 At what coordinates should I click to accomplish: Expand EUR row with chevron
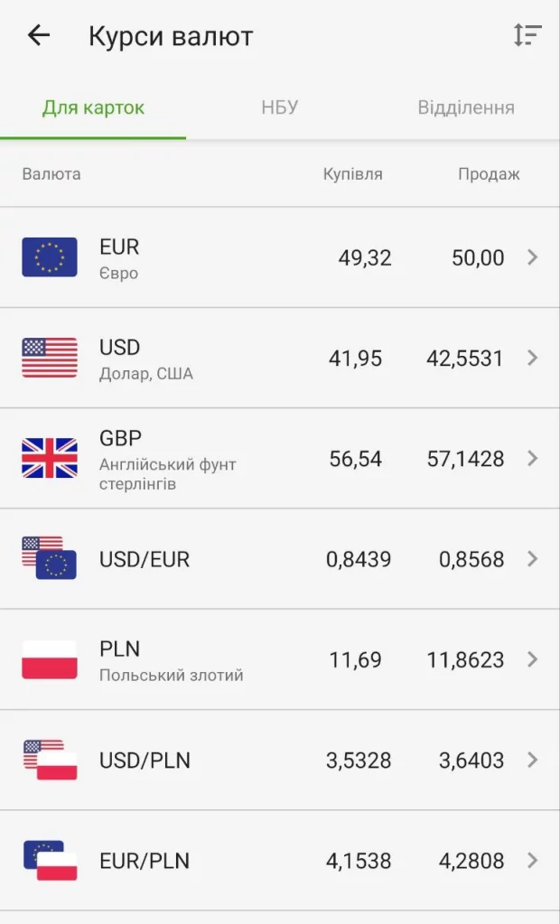click(532, 257)
